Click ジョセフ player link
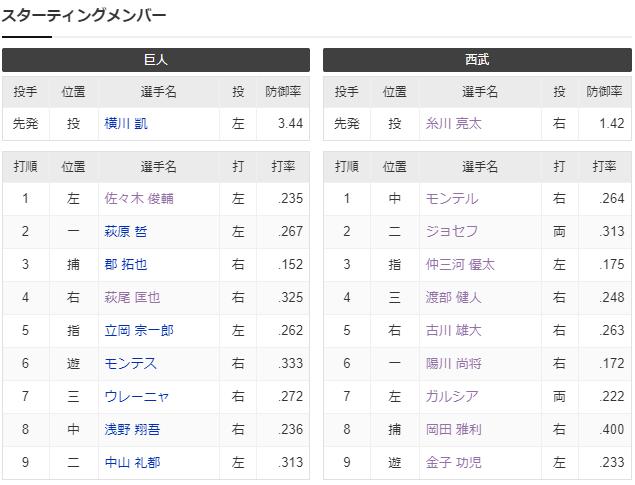This screenshot has width=635, height=485. pyautogui.click(x=452, y=232)
